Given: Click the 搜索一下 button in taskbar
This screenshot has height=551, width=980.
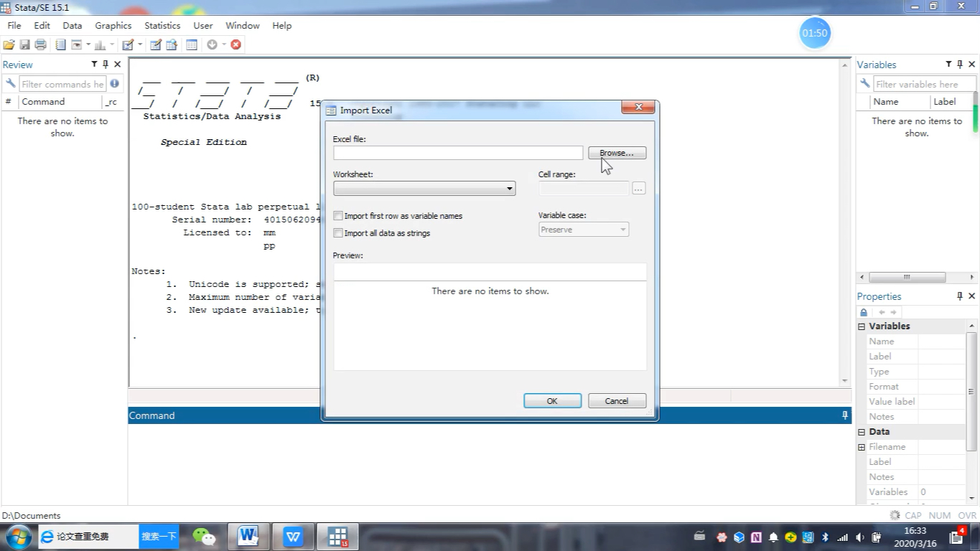Looking at the screenshot, I should click(159, 537).
